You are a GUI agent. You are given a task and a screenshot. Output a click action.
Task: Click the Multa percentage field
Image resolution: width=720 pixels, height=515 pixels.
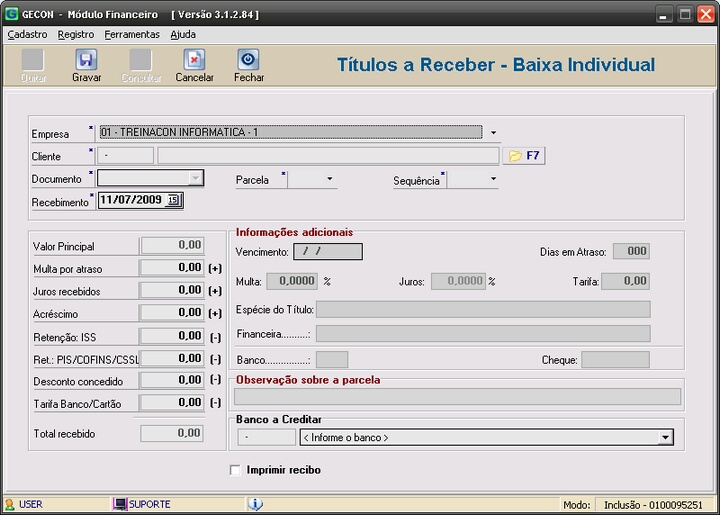(x=292, y=281)
